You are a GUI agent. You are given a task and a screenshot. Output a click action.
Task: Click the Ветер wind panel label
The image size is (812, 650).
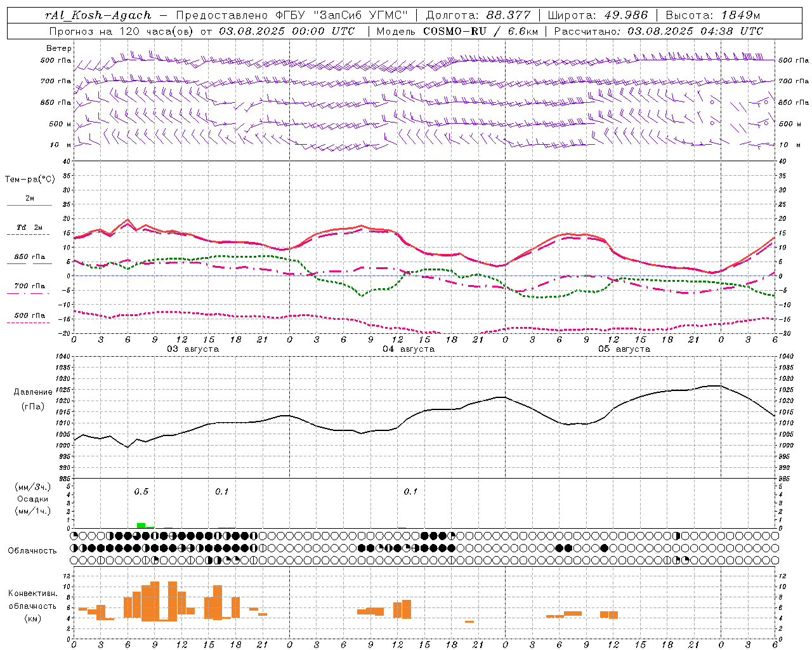tap(59, 48)
